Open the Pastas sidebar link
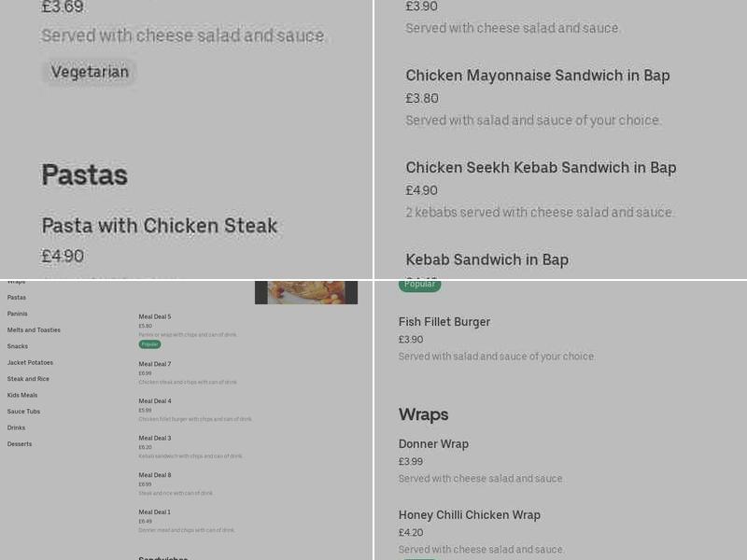This screenshot has height=560, width=747. [16, 297]
